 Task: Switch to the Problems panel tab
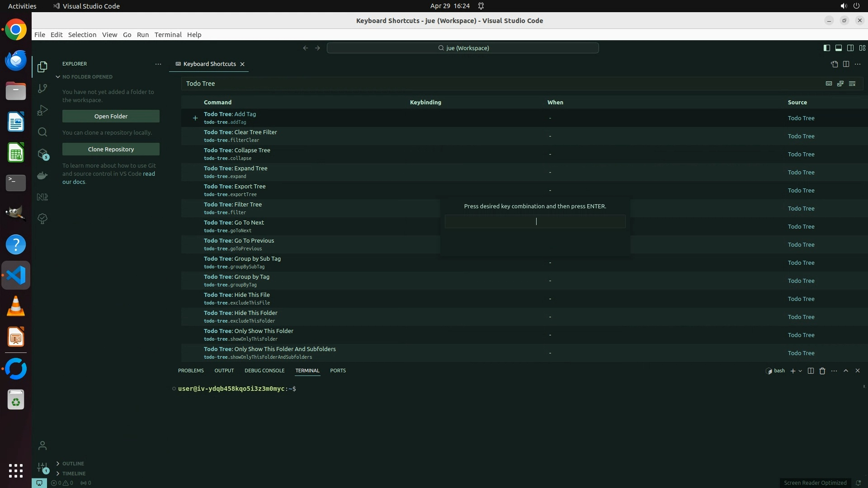click(x=191, y=371)
